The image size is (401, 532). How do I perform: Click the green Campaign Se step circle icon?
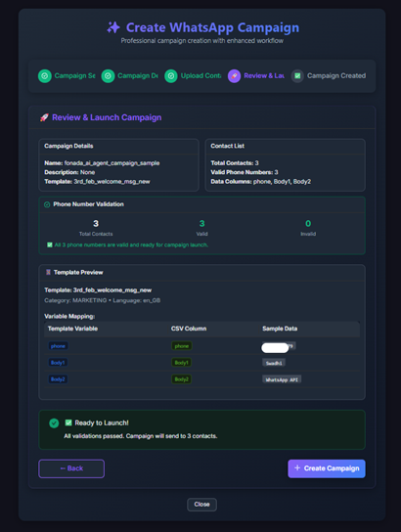(44, 76)
